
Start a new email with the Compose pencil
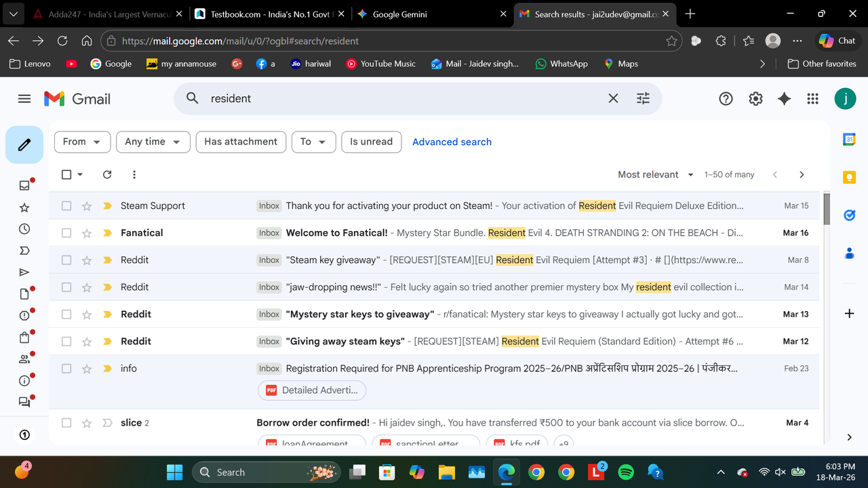tap(24, 144)
